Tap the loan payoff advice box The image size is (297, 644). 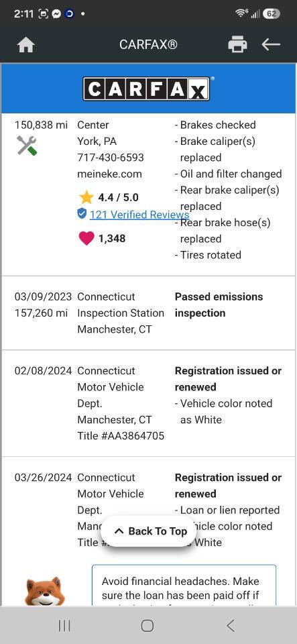(184, 585)
